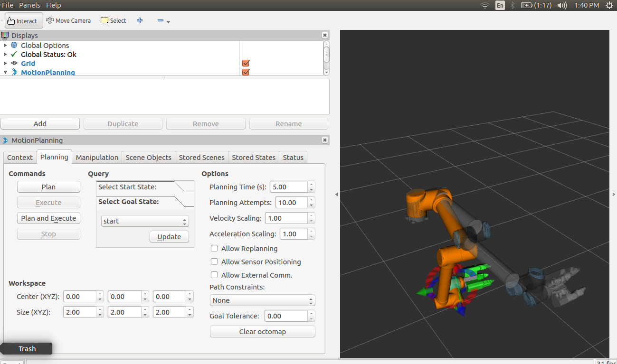This screenshot has width=617, height=364.
Task: Click the Plan and Execute button
Action: pos(48,218)
